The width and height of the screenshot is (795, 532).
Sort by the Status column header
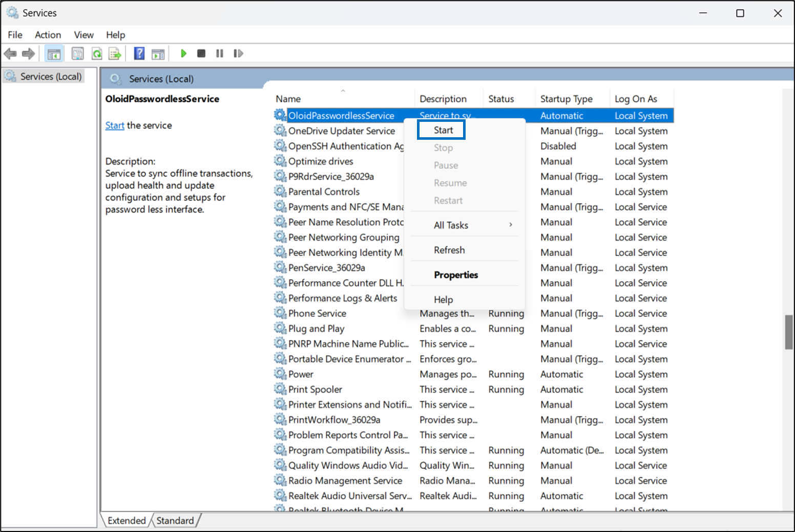pos(509,99)
